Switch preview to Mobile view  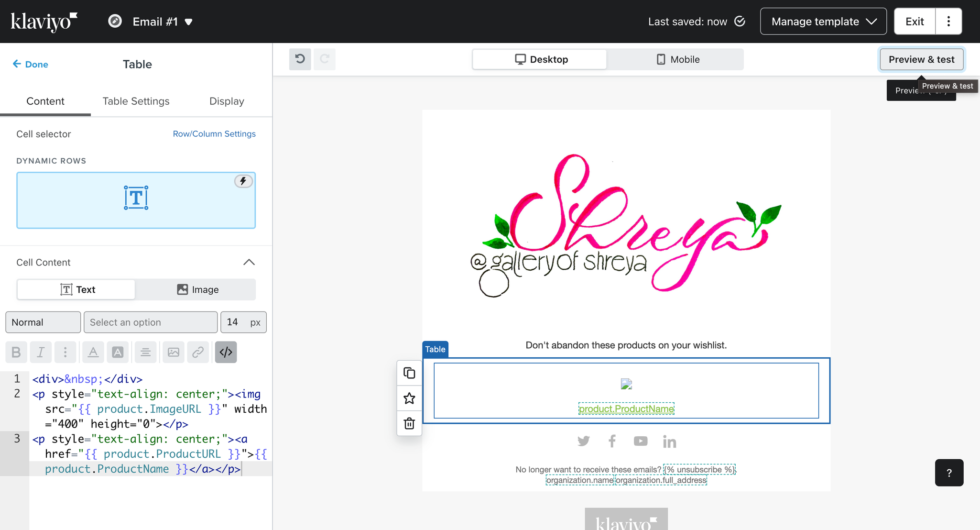coord(677,59)
